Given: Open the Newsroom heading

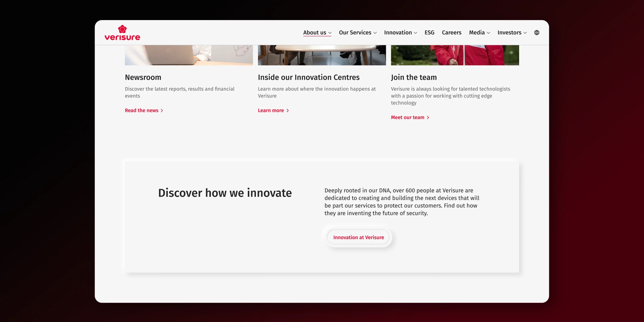Looking at the screenshot, I should (143, 77).
